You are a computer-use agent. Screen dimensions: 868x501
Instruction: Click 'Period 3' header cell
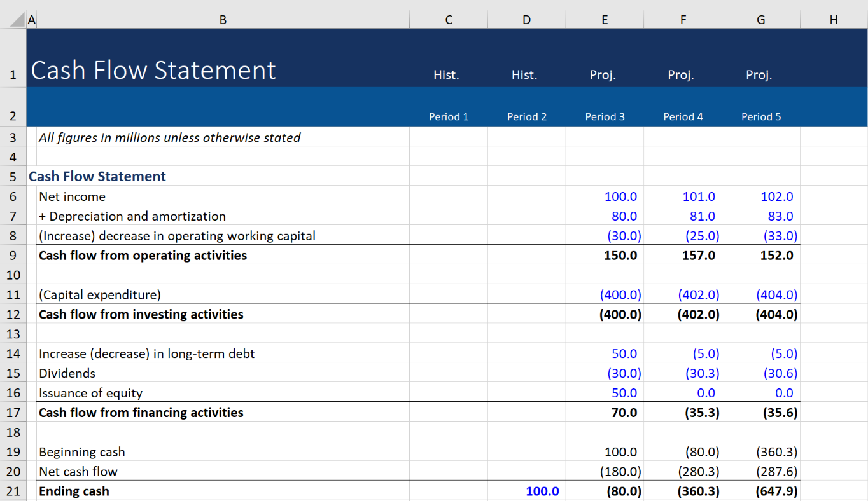click(605, 116)
